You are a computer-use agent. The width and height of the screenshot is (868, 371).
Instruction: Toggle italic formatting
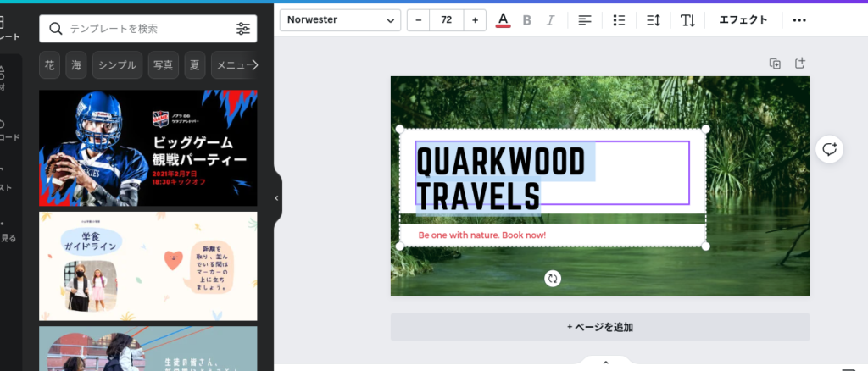coord(550,20)
